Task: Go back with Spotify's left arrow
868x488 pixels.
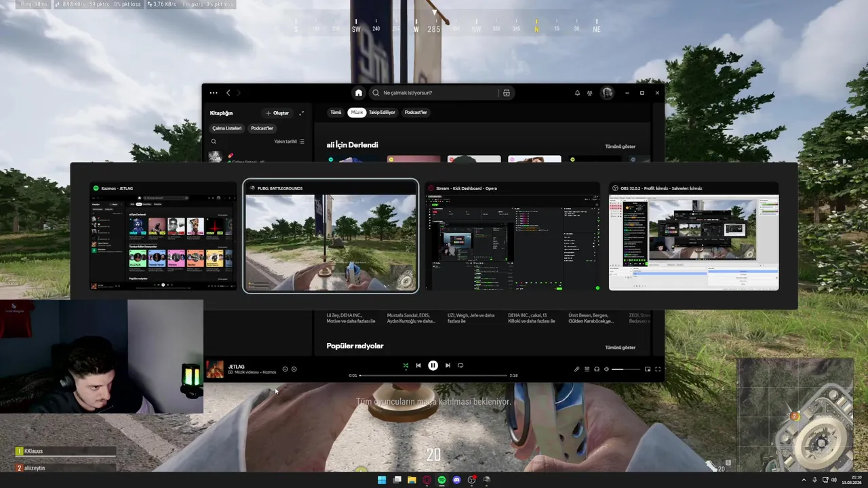Action: (x=229, y=93)
